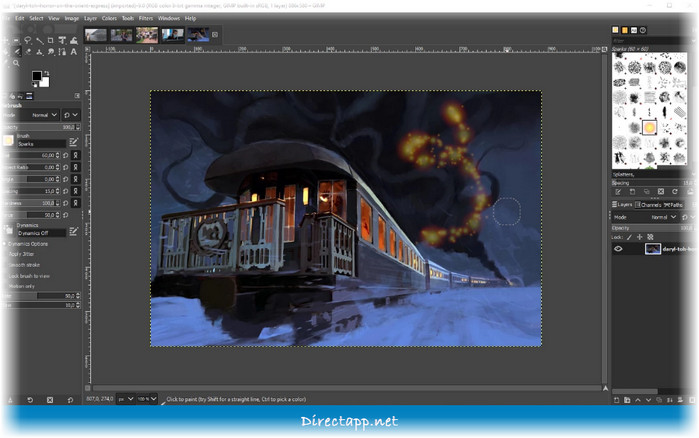Viewport: 699px width, 438px height.
Task: Create a new brush
Action: [x=632, y=192]
